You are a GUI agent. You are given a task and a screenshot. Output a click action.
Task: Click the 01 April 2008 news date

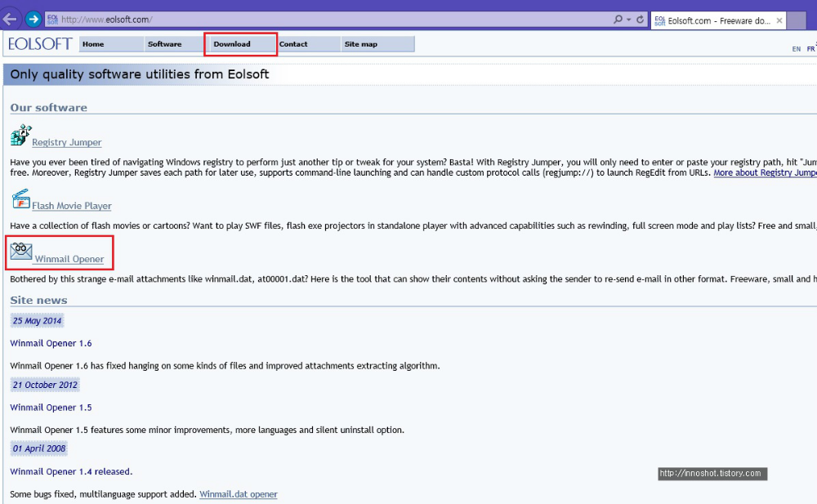click(x=39, y=448)
